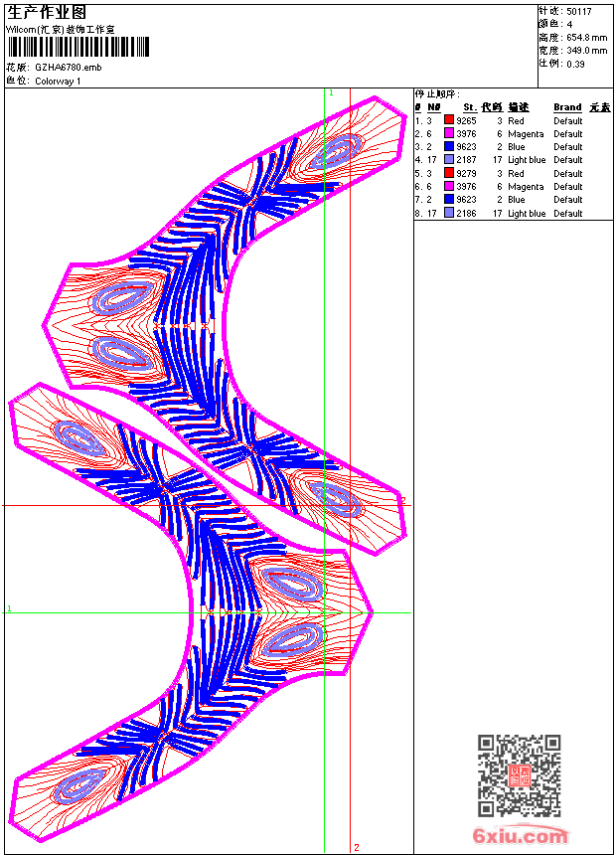616x855 pixels.
Task: Open the 6xiu.com watermark link
Action: click(521, 836)
